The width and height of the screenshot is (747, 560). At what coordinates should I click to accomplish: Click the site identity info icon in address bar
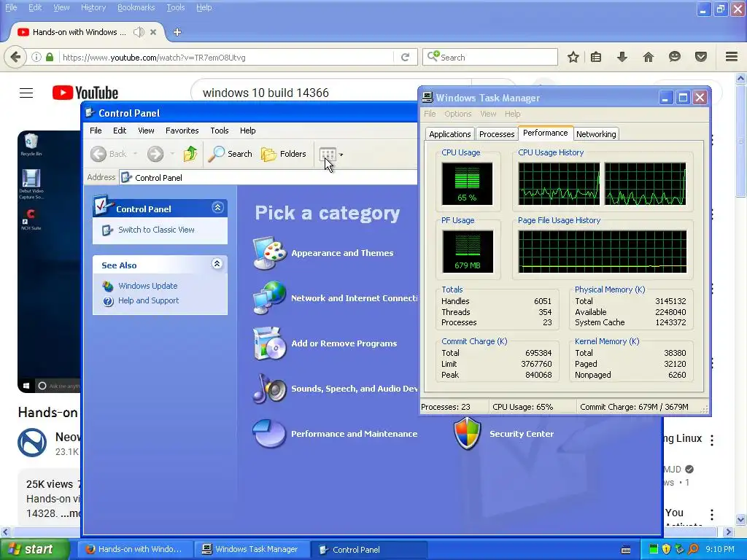click(x=36, y=57)
